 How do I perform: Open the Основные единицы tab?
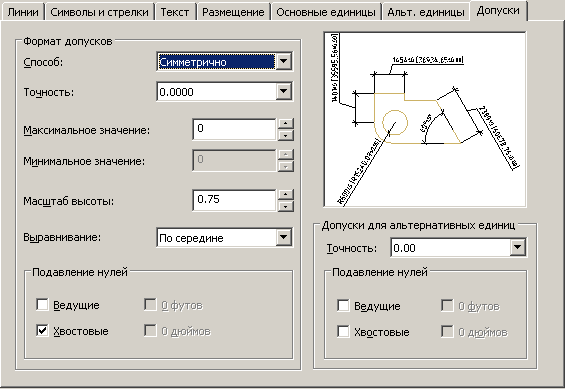point(326,12)
